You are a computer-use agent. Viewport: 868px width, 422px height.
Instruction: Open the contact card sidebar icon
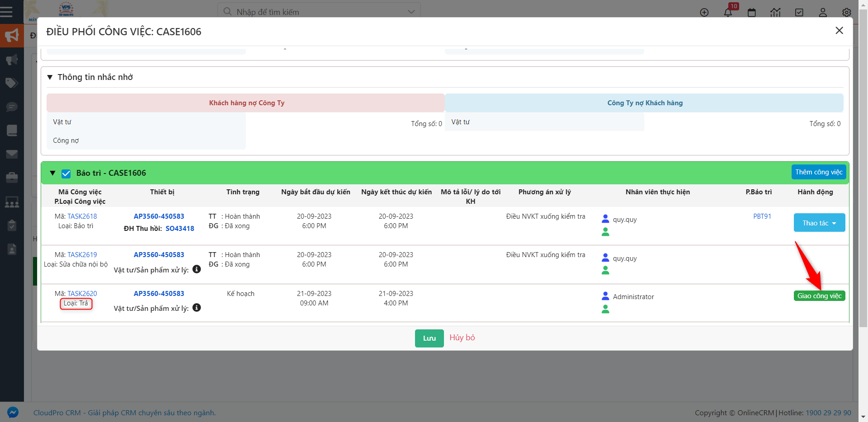click(12, 249)
